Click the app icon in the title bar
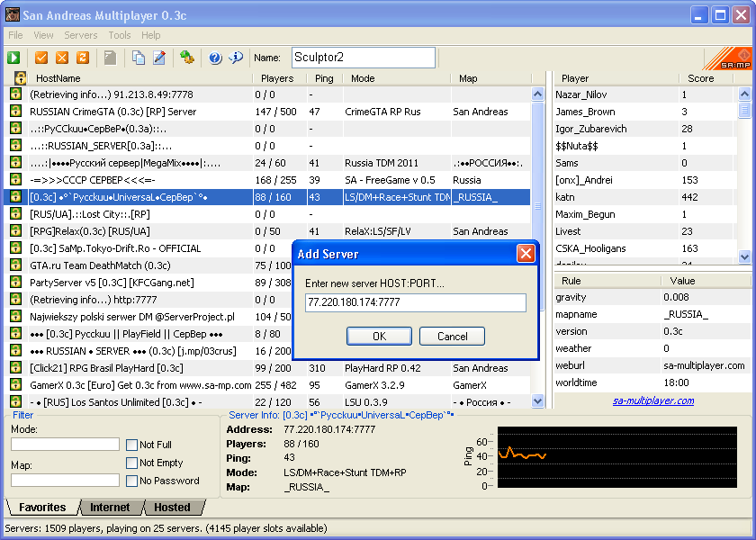Screen dimensions: 756x540 [12, 15]
